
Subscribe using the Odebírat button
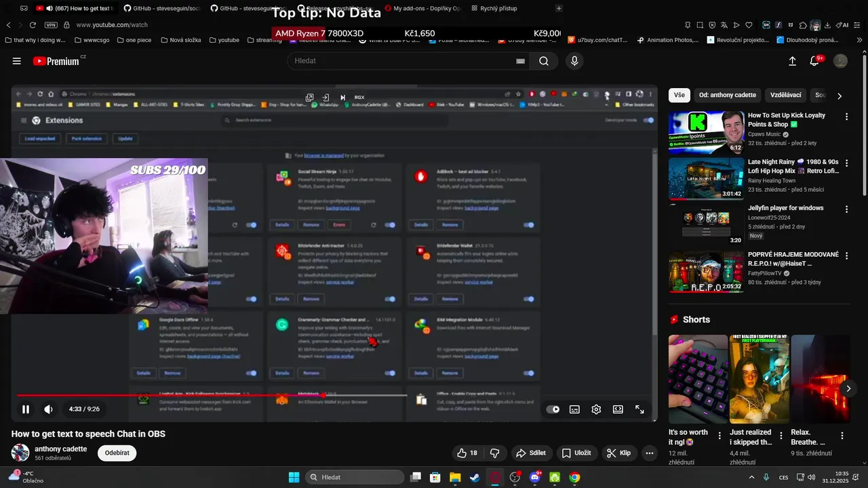[117, 453]
